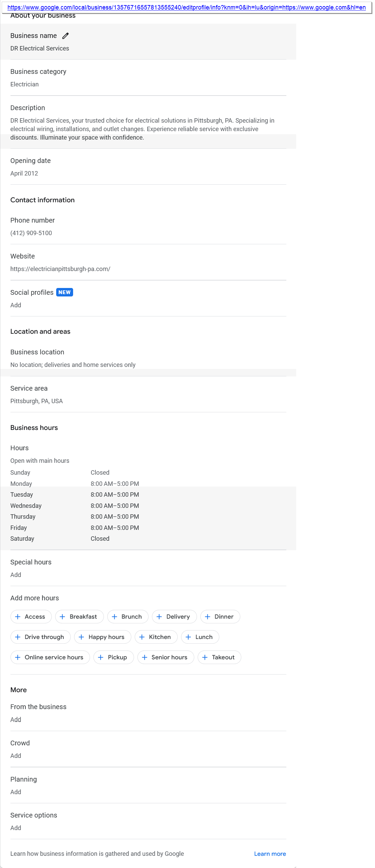375x868 pixels.
Task: Add Online service hours chip
Action: click(50, 657)
